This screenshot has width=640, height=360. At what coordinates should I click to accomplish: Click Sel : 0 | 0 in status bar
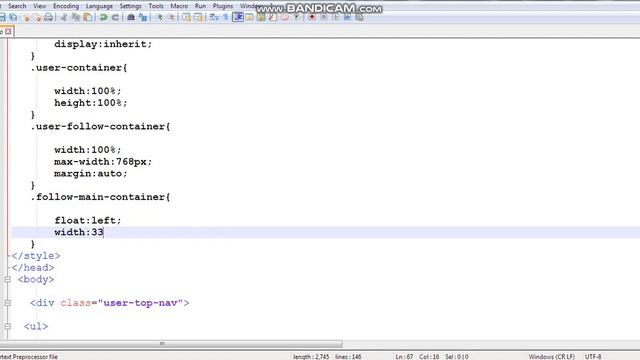(x=457, y=357)
